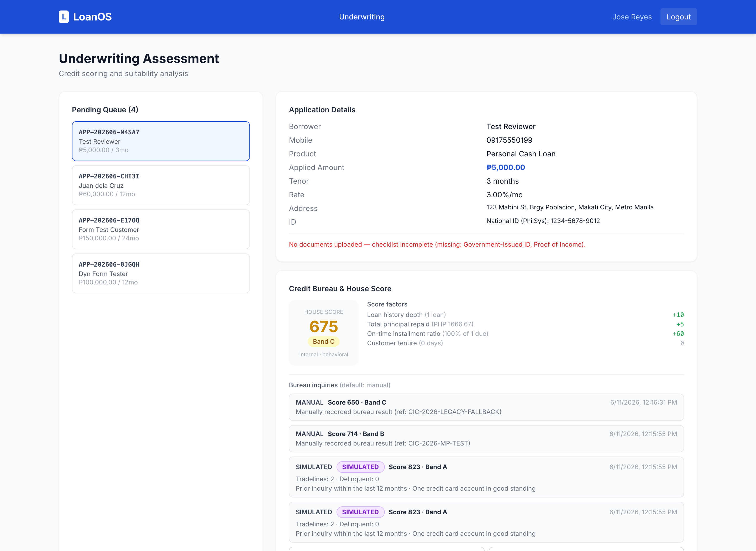Viewport: 756px width, 551px height.
Task: Select application APP-202606-N4SA7 in queue
Action: pos(161,141)
